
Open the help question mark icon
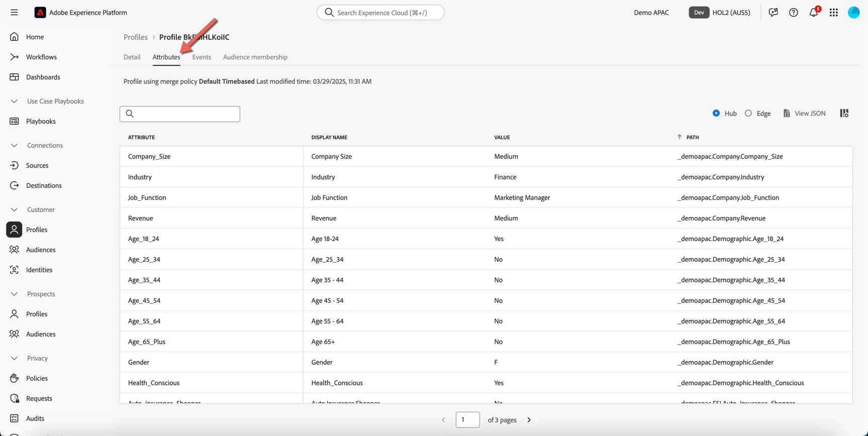click(793, 13)
